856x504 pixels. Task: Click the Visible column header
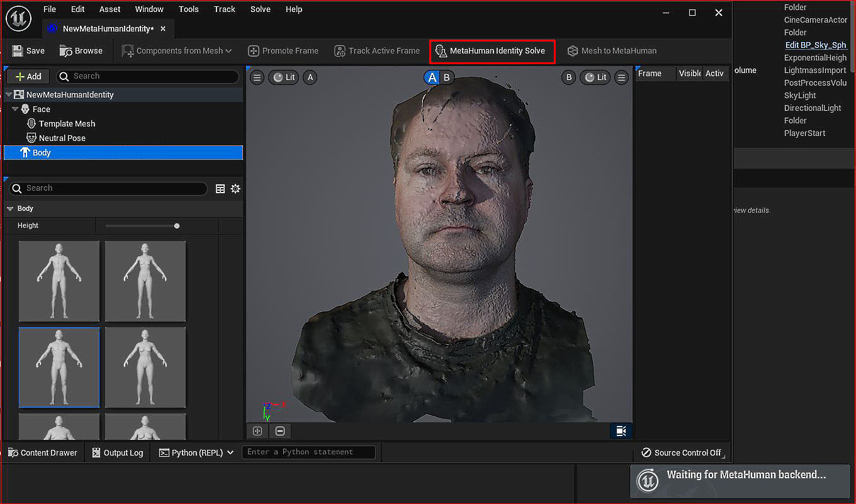coord(690,74)
